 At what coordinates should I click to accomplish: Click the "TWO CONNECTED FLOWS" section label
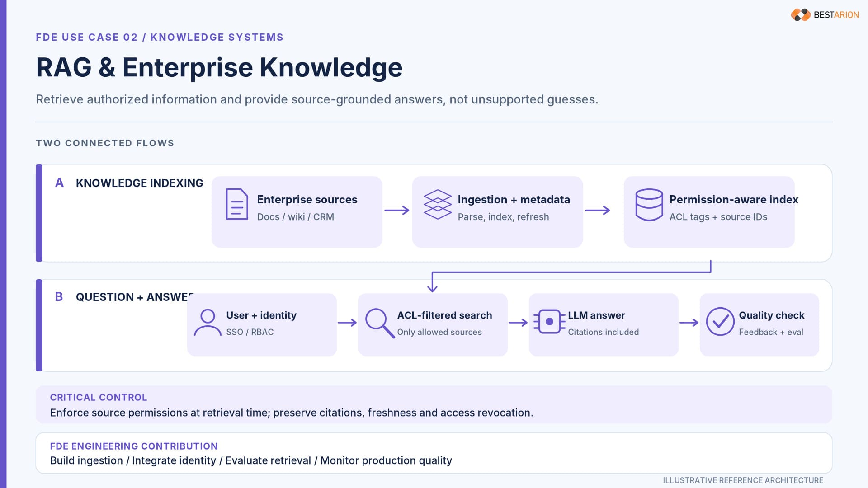click(105, 143)
